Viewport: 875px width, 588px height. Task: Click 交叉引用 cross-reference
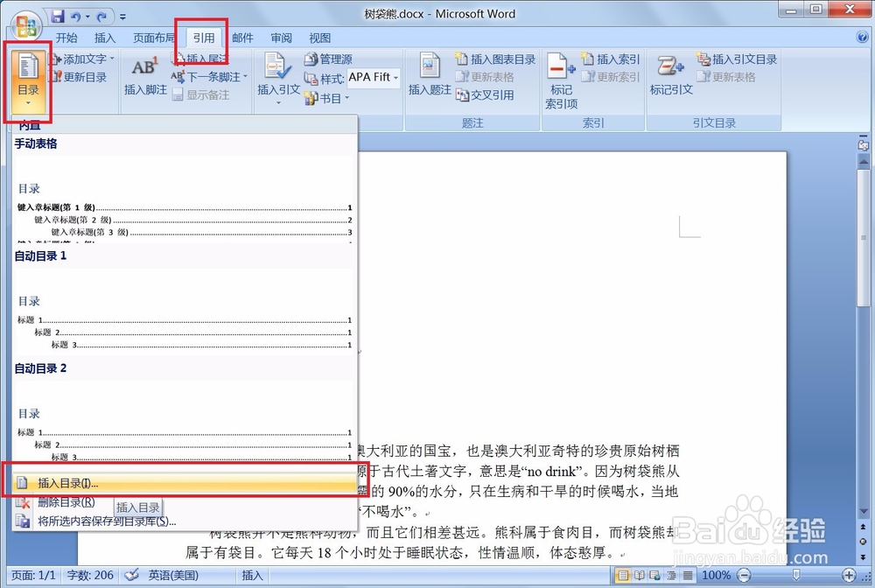pos(485,94)
